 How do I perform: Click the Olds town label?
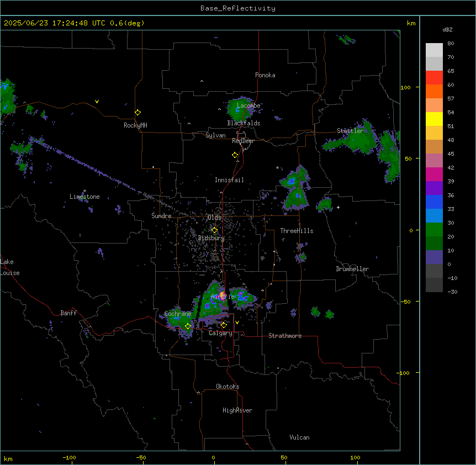(214, 218)
